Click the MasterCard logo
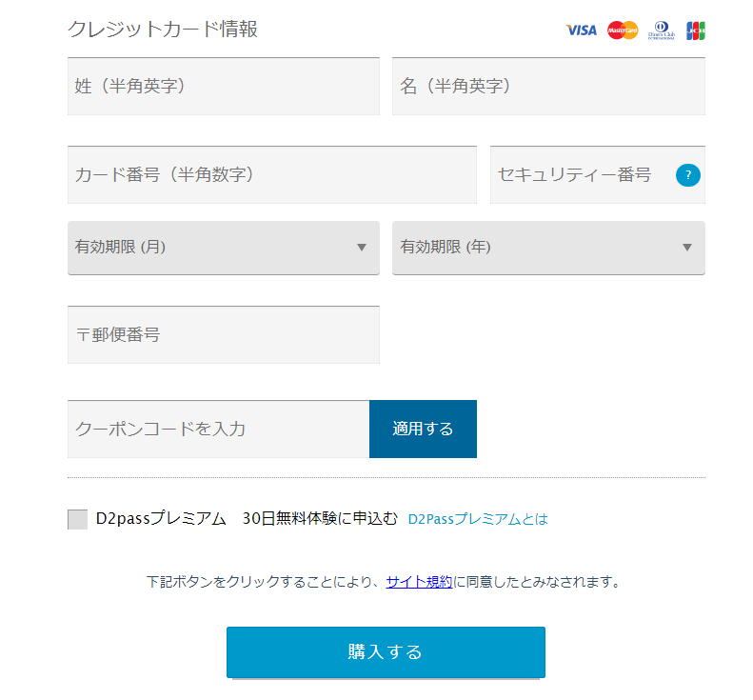753x700 pixels. click(x=623, y=30)
